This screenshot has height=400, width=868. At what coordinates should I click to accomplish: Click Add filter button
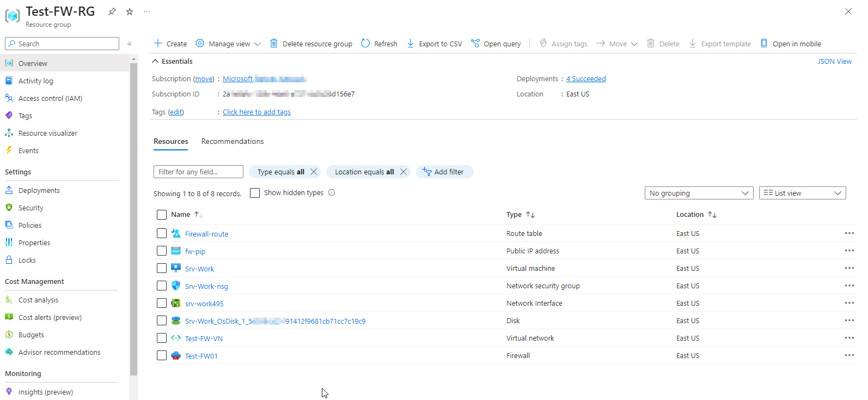(x=444, y=172)
